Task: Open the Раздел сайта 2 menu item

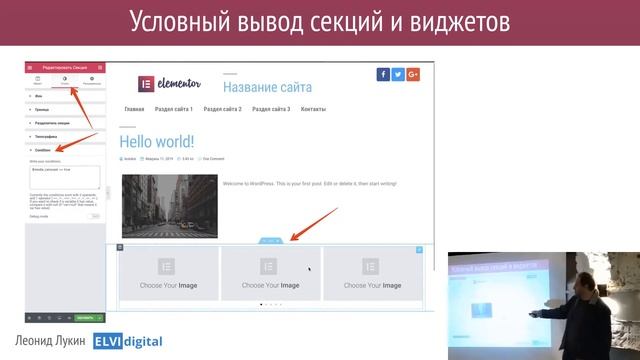Action: [222, 109]
